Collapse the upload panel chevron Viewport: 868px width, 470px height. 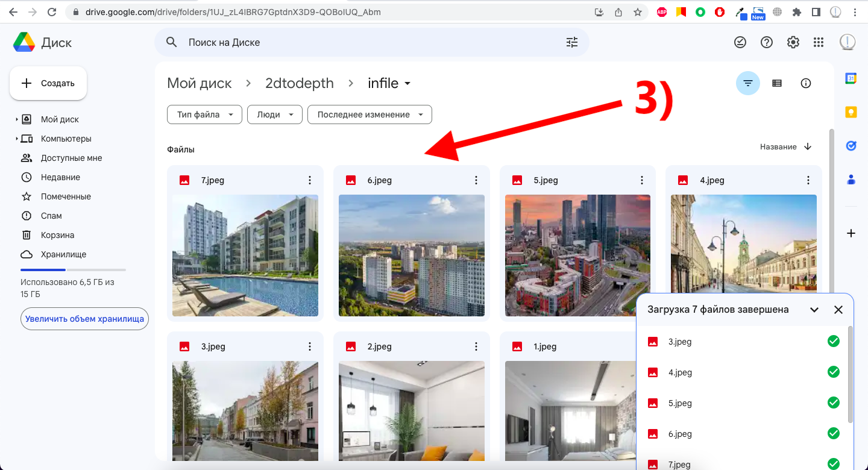(814, 310)
